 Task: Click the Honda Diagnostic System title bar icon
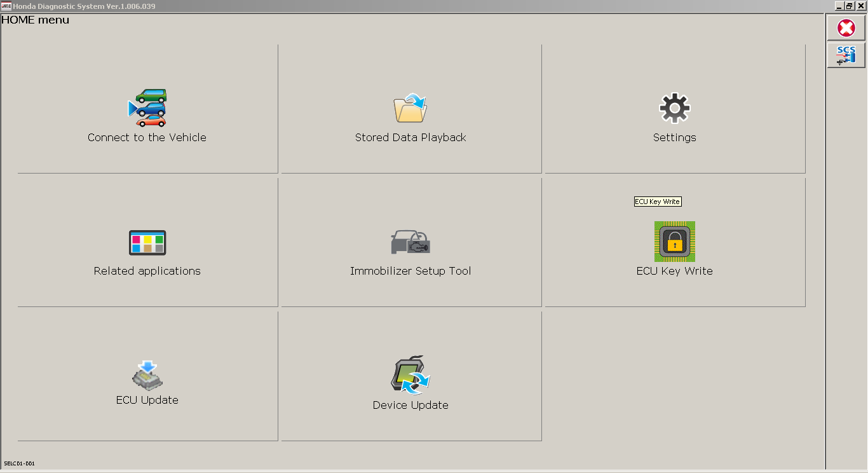tap(6, 6)
